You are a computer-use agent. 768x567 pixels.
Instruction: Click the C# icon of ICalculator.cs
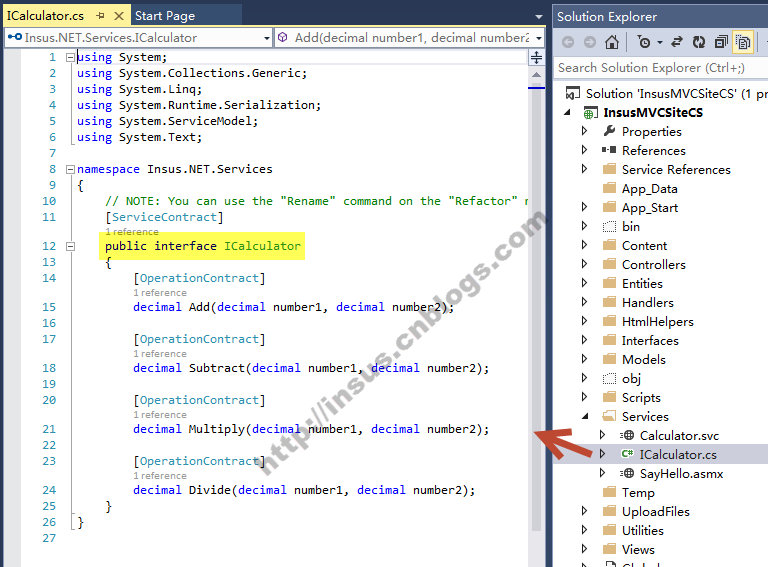tap(627, 454)
